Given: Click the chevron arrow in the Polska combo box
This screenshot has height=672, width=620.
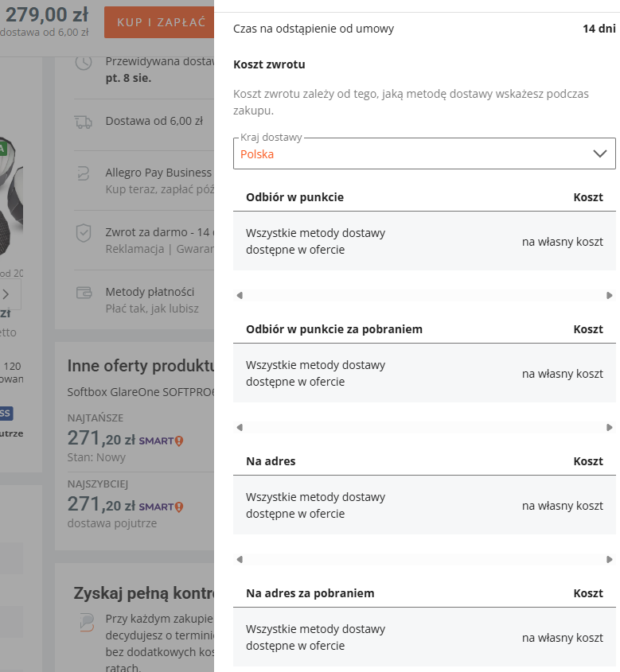Looking at the screenshot, I should 599,153.
